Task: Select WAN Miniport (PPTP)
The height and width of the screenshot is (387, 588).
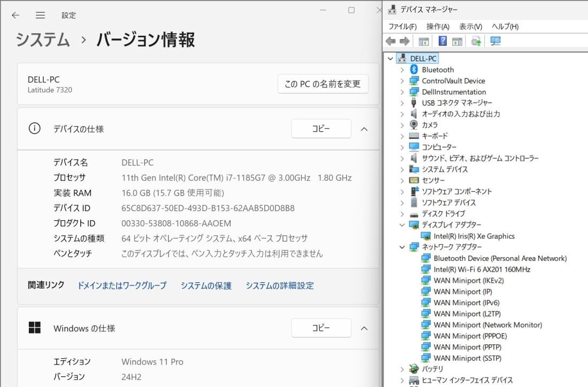Action: pyautogui.click(x=468, y=347)
